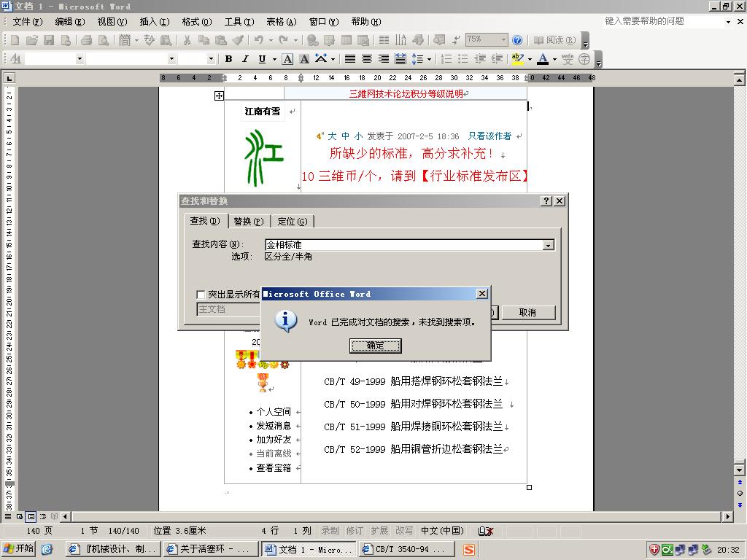Expand the Undo history dropdown arrow
The height and width of the screenshot is (560, 747).
[x=271, y=41]
